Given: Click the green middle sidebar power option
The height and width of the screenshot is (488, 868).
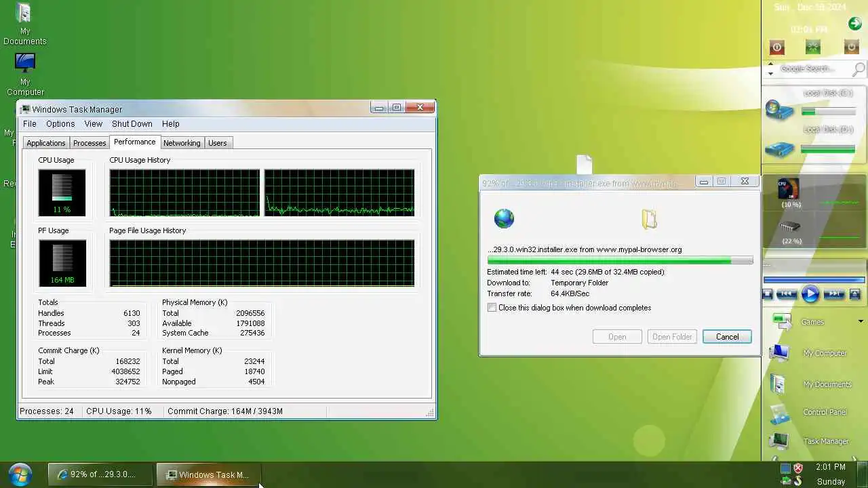Looking at the screenshot, I should pos(813,47).
